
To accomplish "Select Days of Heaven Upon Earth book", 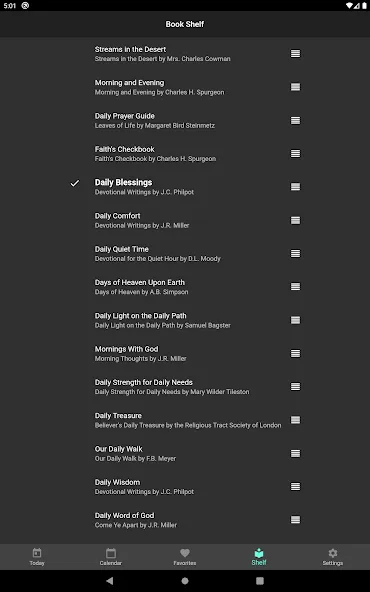I will (x=185, y=287).
